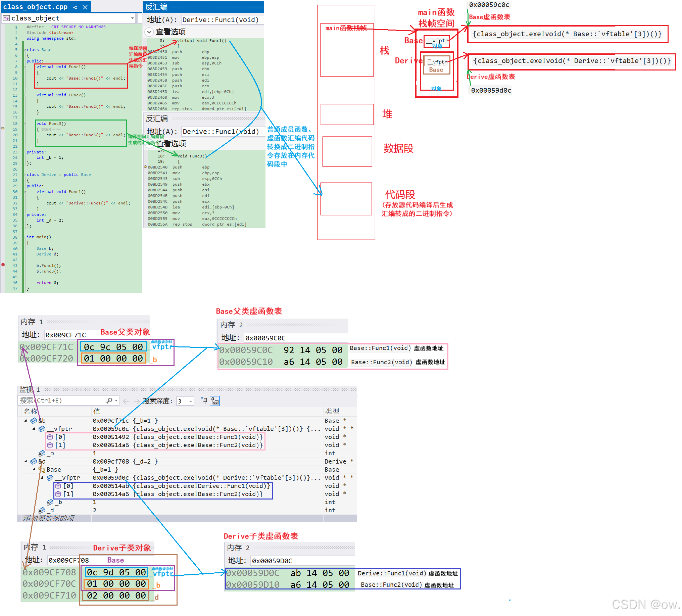
Task: Expand top disassembly view options chevron
Action: tap(149, 32)
